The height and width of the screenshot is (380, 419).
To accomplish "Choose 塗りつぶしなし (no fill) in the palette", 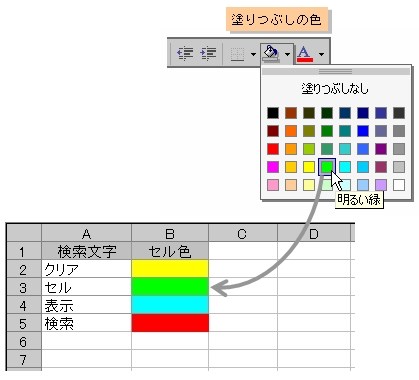I will (335, 89).
